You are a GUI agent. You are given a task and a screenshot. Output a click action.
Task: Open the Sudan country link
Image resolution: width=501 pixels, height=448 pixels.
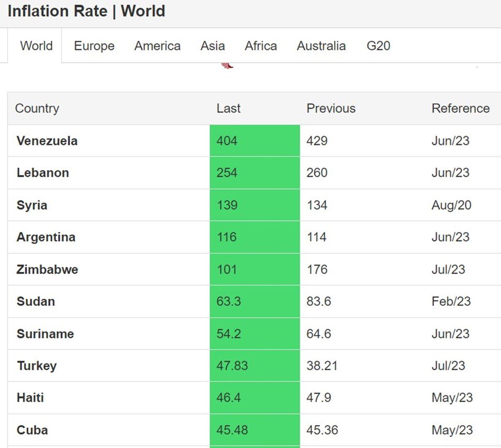pyautogui.click(x=35, y=302)
